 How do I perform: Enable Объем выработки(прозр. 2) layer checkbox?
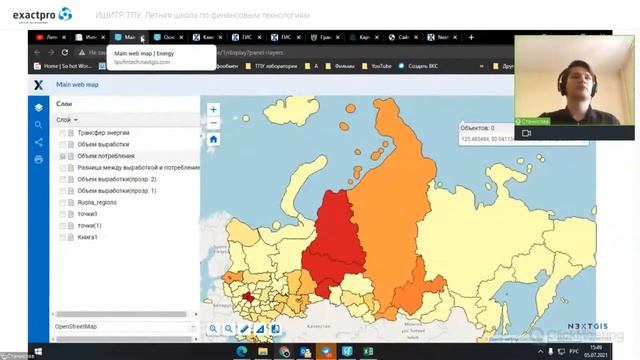(62, 179)
